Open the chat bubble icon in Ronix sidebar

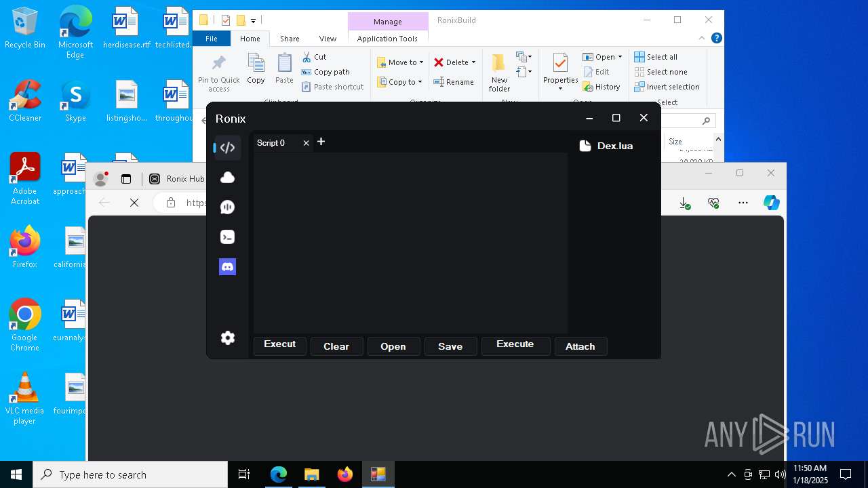click(228, 207)
